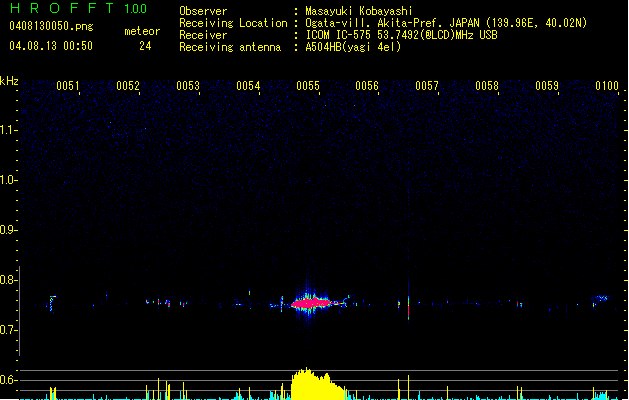Click the 0056 time marker

(x=367, y=85)
